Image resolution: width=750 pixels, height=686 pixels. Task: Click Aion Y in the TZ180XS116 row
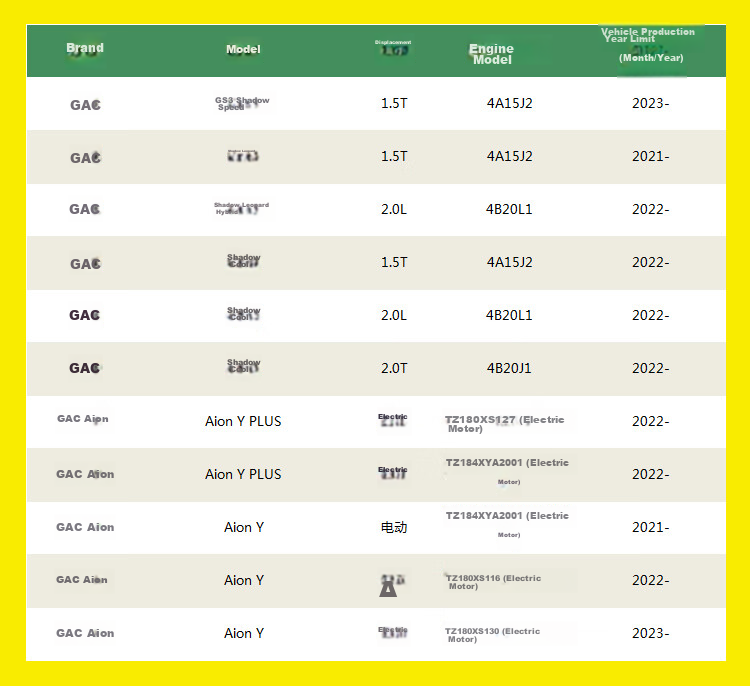click(244, 580)
